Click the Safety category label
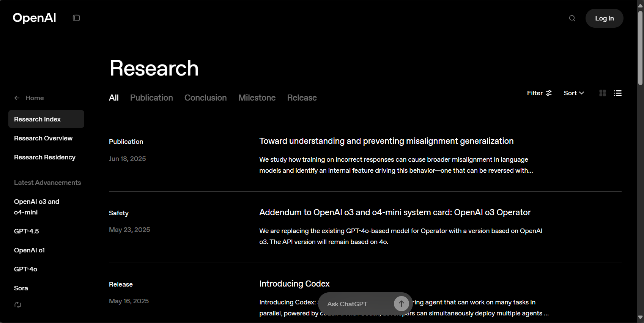 pos(119,213)
